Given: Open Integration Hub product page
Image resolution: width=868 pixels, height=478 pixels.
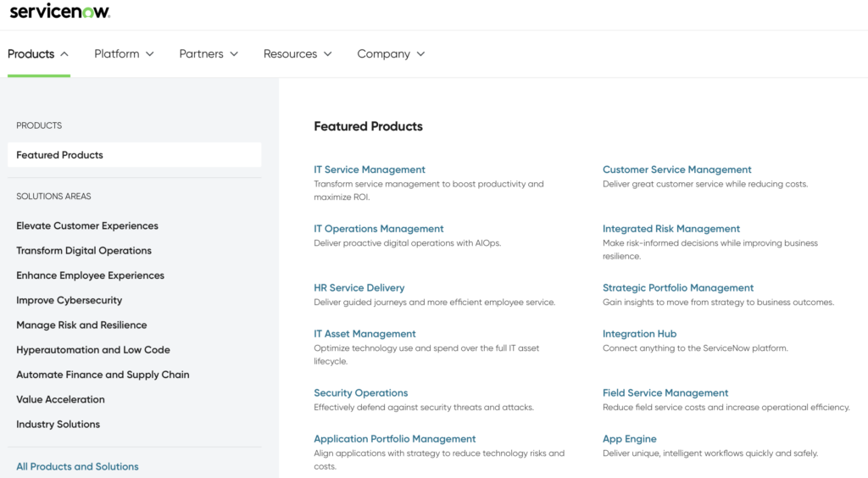Looking at the screenshot, I should [x=640, y=335].
